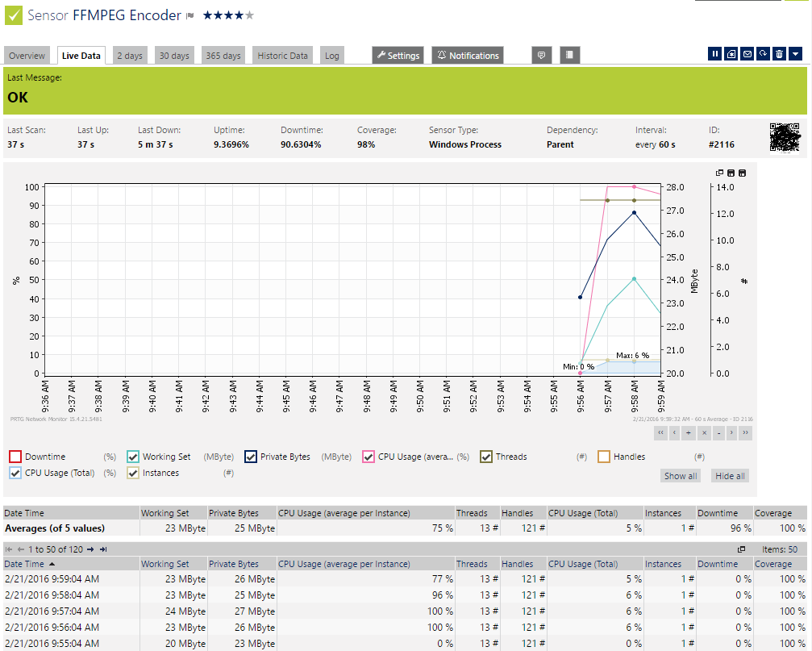Open the 30 days tab

[x=174, y=56]
